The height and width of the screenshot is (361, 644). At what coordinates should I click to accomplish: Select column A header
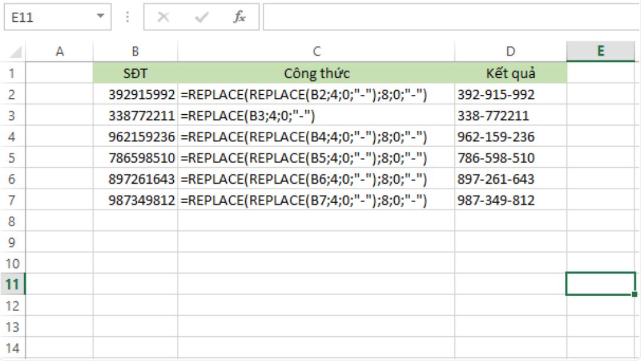(x=60, y=52)
